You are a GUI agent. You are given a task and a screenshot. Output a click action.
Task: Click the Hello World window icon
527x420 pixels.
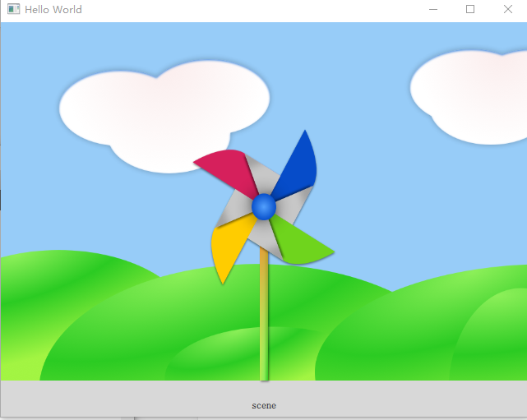[x=13, y=9]
